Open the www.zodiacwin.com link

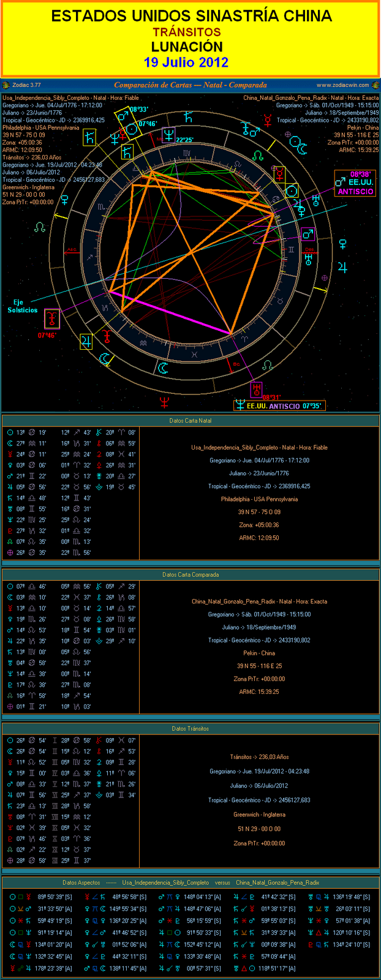(342, 85)
